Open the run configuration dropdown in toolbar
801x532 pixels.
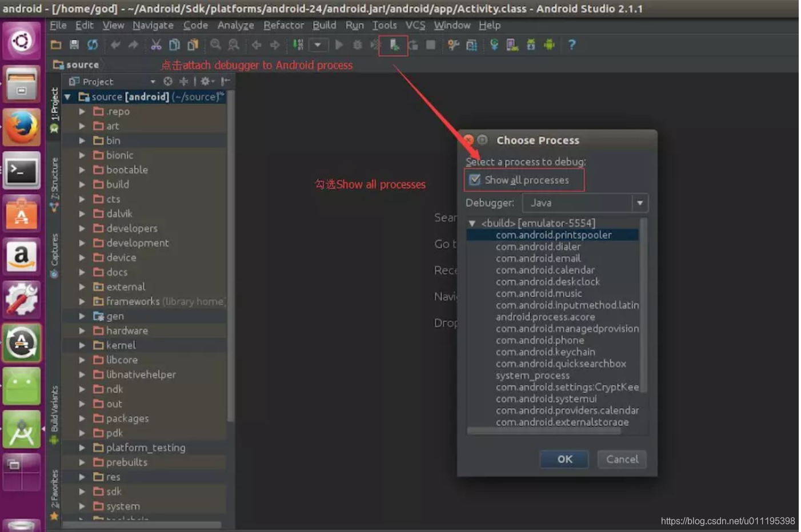(318, 45)
